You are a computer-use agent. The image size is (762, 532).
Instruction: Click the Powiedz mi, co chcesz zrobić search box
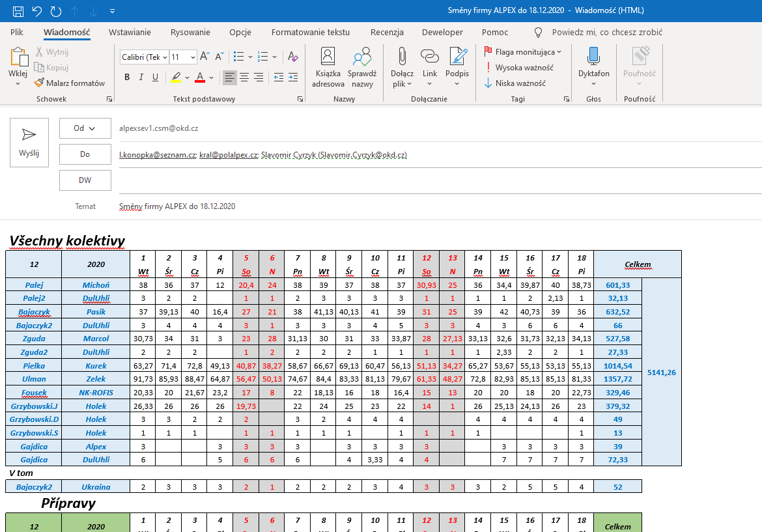click(607, 32)
